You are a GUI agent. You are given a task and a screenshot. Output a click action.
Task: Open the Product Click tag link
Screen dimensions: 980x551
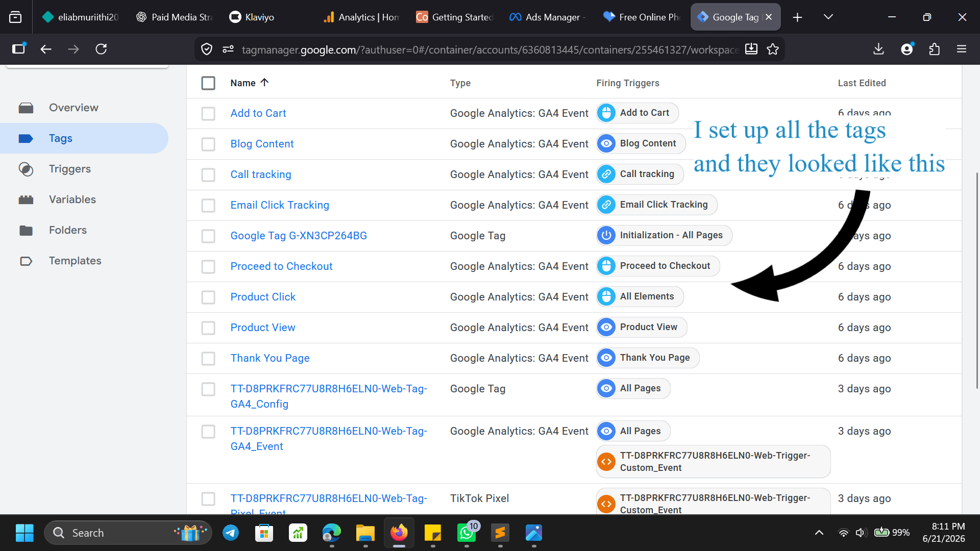tap(263, 297)
